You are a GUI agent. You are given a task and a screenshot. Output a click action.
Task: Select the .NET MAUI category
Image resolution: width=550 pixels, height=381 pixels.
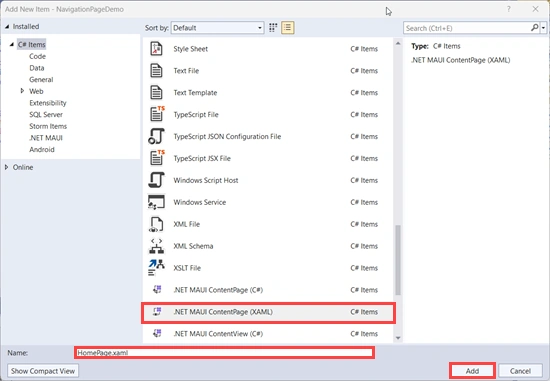point(46,138)
